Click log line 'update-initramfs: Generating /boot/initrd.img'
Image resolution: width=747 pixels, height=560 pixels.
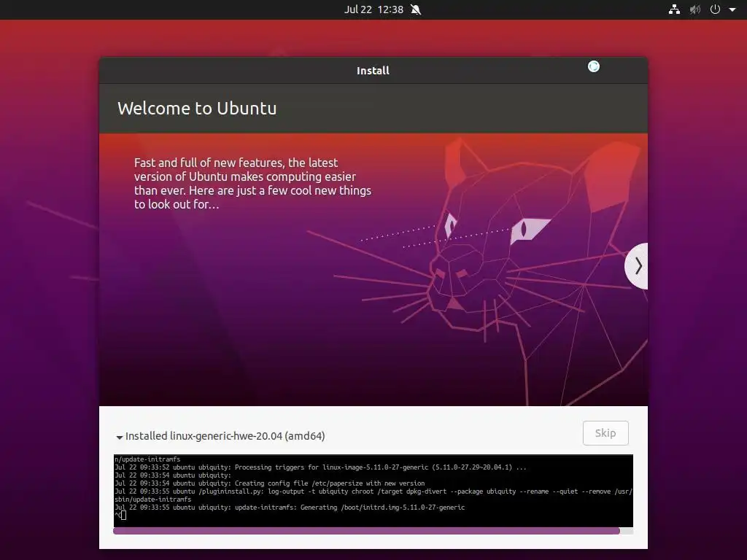[290, 507]
